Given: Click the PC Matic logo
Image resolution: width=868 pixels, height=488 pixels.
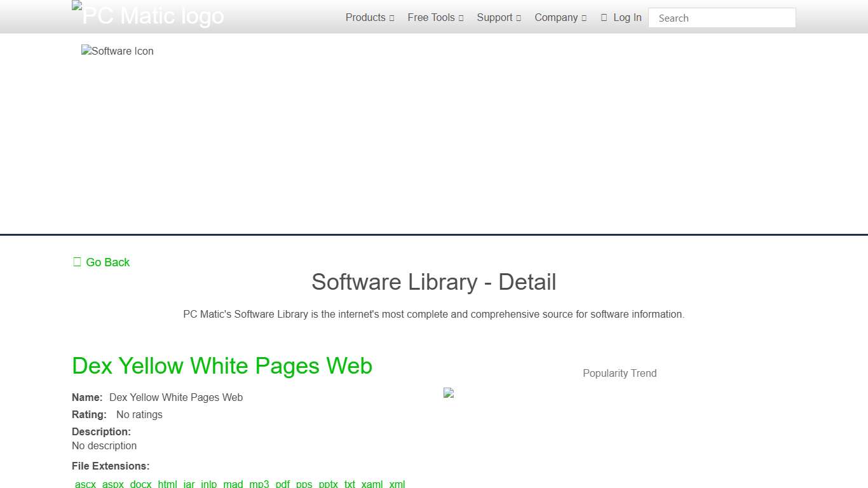Looking at the screenshot, I should [147, 15].
